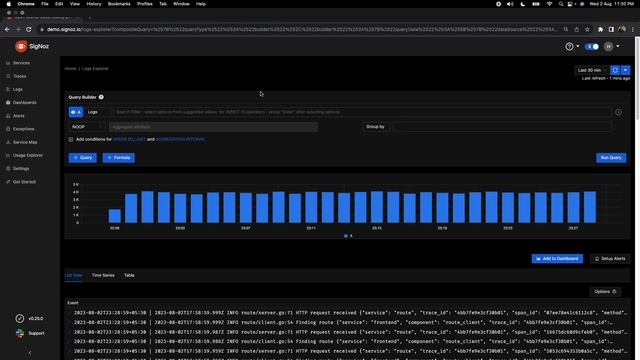Open Traces in the sidebar
Viewport: 640px width, 360px height.
pyautogui.click(x=20, y=76)
